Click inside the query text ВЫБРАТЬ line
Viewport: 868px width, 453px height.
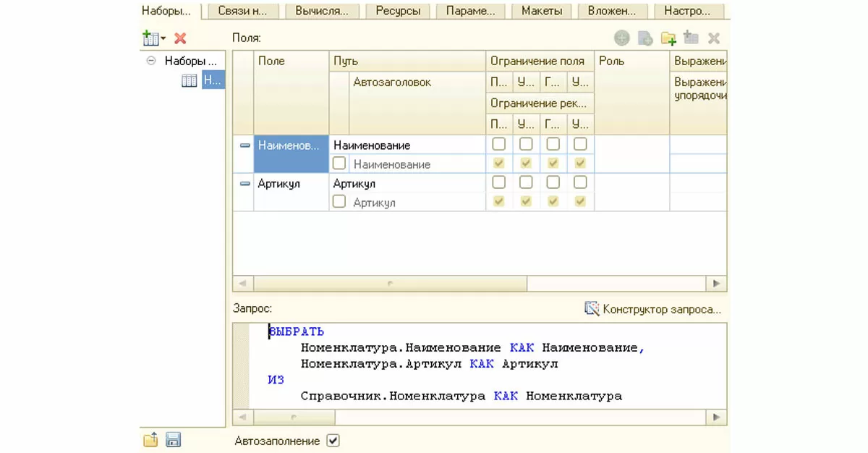[297, 331]
